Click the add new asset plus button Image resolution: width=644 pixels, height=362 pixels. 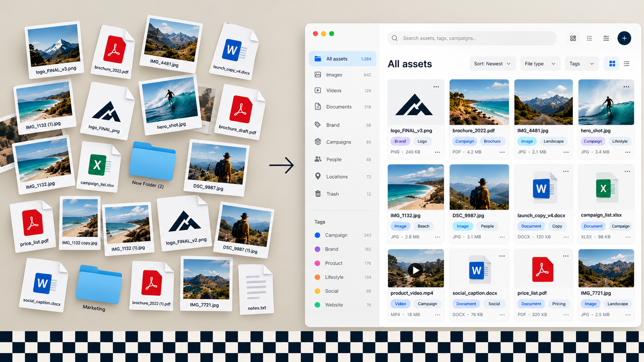(x=624, y=38)
